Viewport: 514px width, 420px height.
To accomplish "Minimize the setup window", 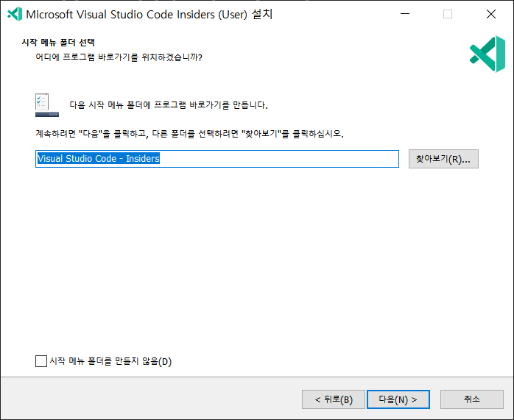I will (405, 14).
